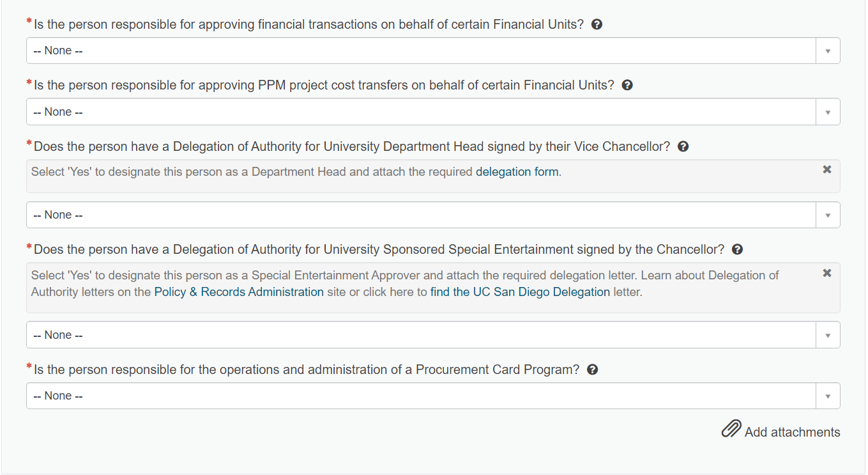Dismiss the Special Entertainment Approver hint
868x475 pixels.
827,273
